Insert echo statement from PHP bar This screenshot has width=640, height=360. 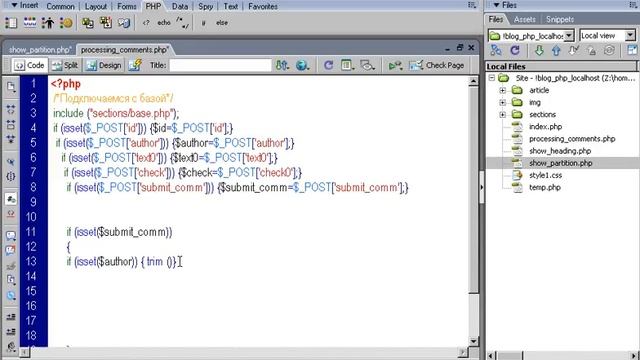(x=164, y=23)
